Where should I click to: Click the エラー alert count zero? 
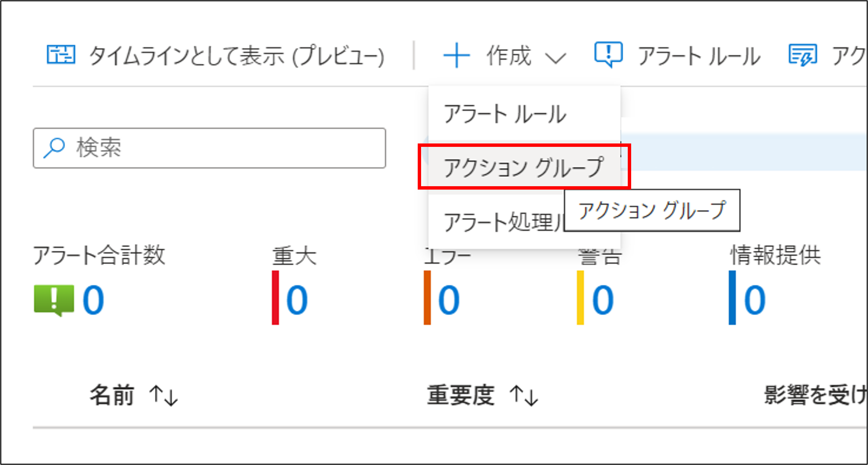coord(449,300)
